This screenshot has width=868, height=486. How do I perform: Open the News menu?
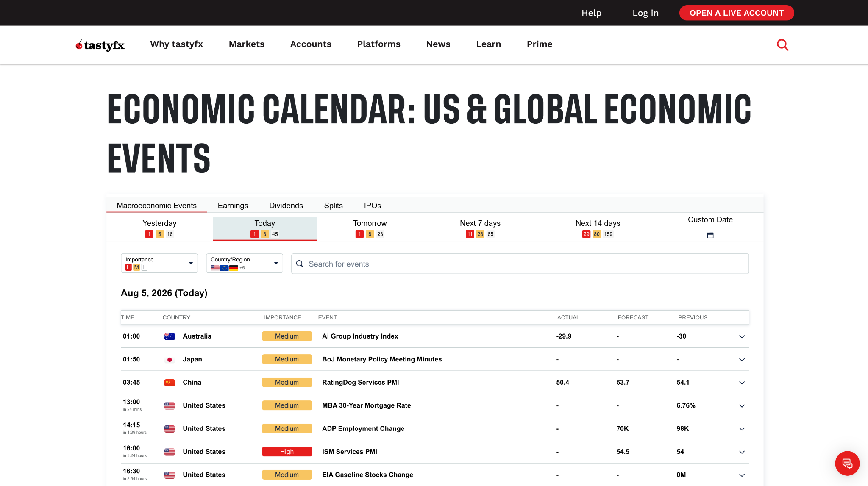coord(438,44)
